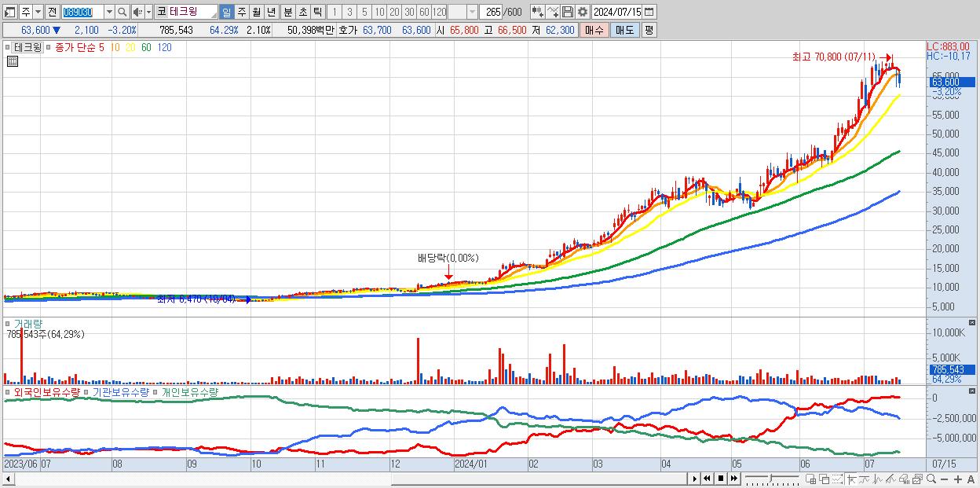
Task: Click the 테크윙 legend label button
Action: pos(27,47)
